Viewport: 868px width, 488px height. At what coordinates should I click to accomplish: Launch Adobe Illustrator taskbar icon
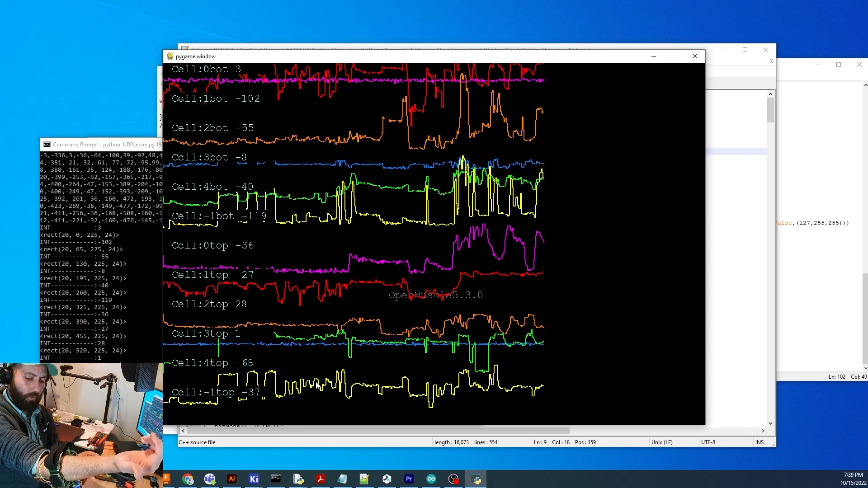(x=232, y=479)
